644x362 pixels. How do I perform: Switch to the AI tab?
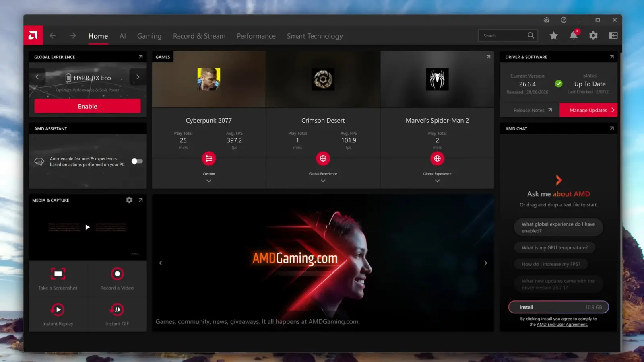click(123, 36)
